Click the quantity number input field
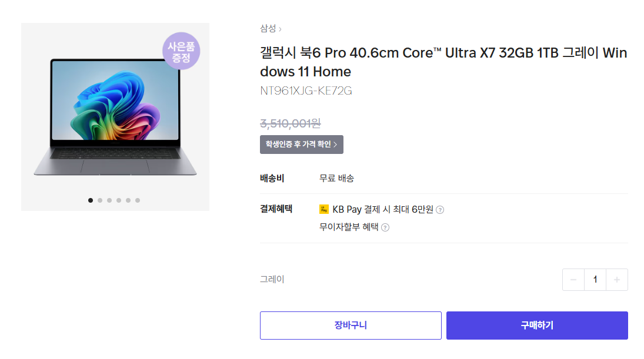644x359 pixels. [x=595, y=280]
